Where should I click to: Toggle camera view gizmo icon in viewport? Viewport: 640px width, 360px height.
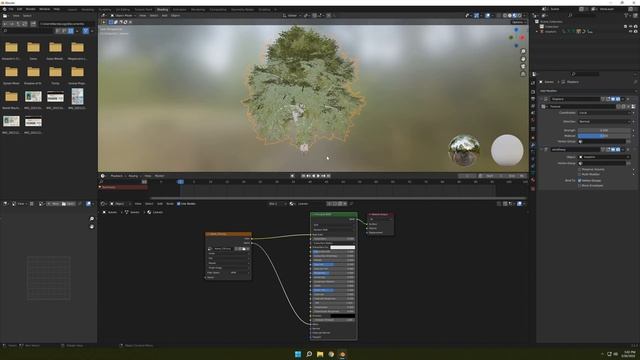523,66
